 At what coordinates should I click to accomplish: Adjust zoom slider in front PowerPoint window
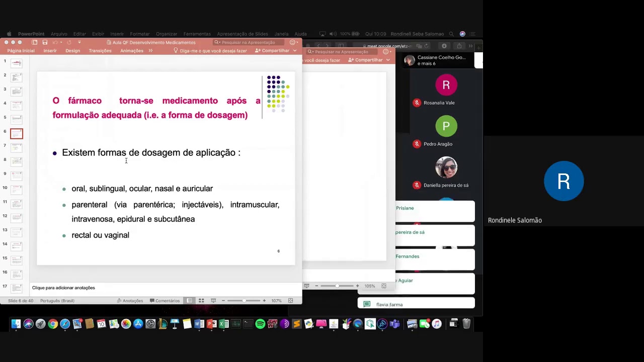[244, 301]
